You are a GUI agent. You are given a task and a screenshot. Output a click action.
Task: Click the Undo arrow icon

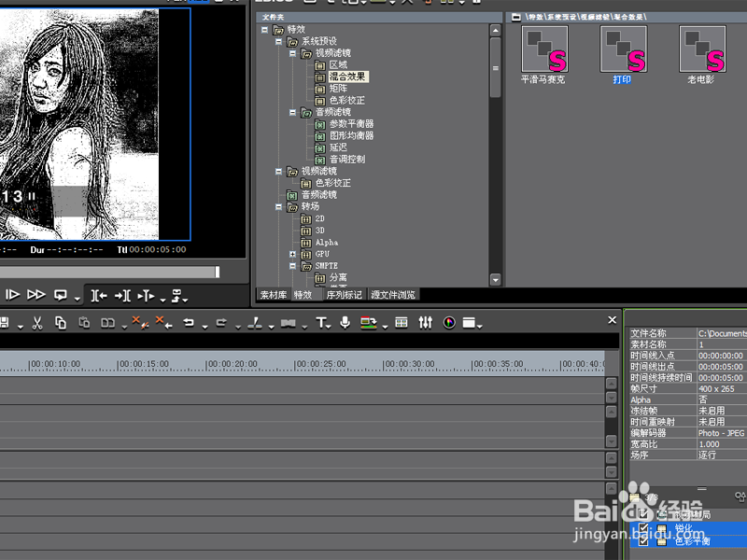(x=189, y=323)
